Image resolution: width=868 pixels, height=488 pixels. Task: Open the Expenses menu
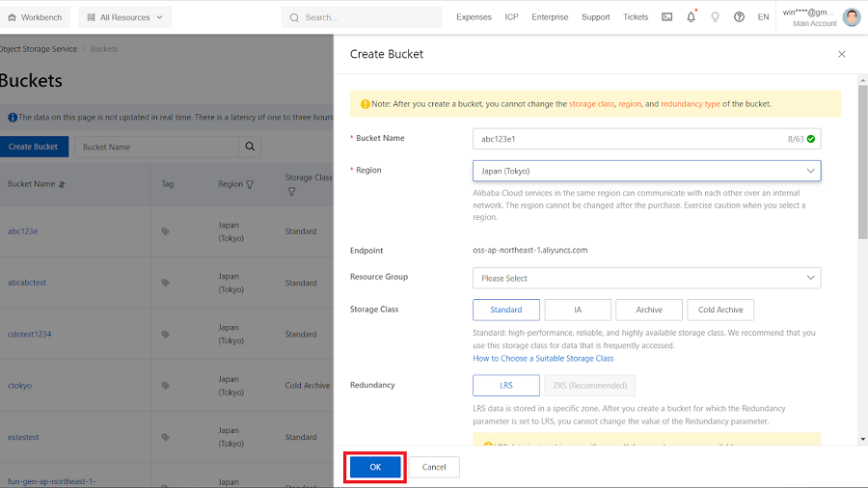point(474,17)
